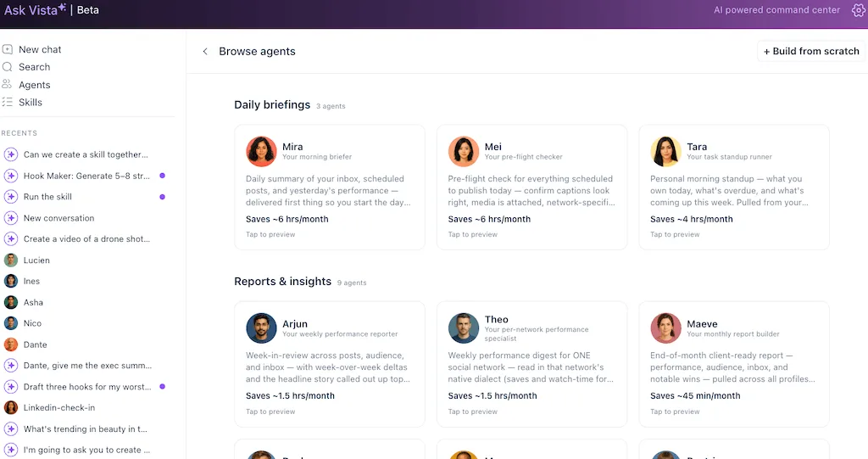Image resolution: width=868 pixels, height=459 pixels.
Task: Click sparkle icon beside 'I'm going to ask you' chat
Action: tap(10, 450)
